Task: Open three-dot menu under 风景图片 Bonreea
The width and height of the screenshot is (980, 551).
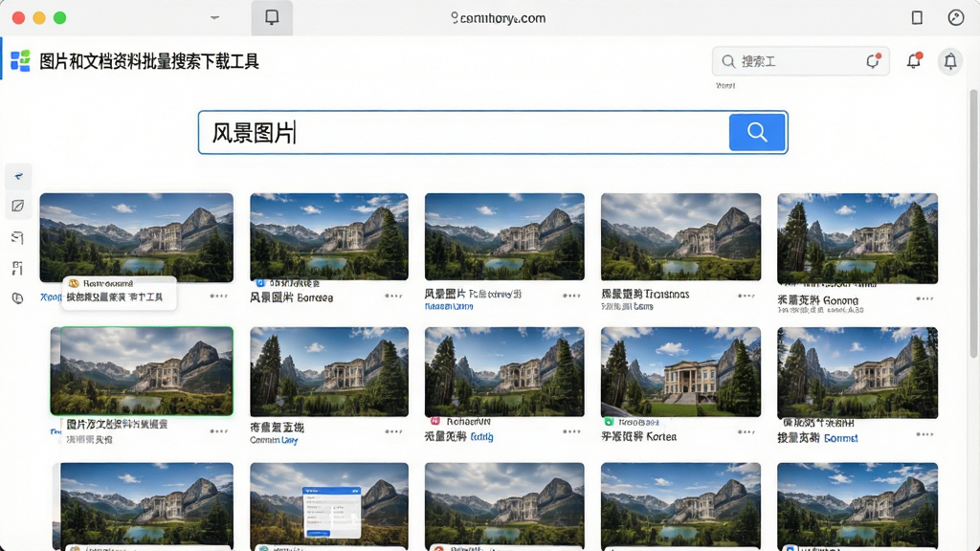Action: [393, 297]
